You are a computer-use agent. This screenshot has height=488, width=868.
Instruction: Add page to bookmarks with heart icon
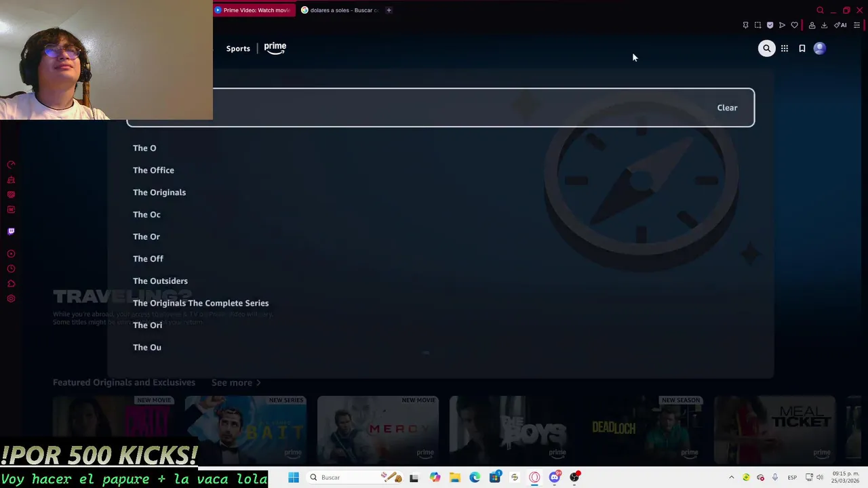point(794,25)
